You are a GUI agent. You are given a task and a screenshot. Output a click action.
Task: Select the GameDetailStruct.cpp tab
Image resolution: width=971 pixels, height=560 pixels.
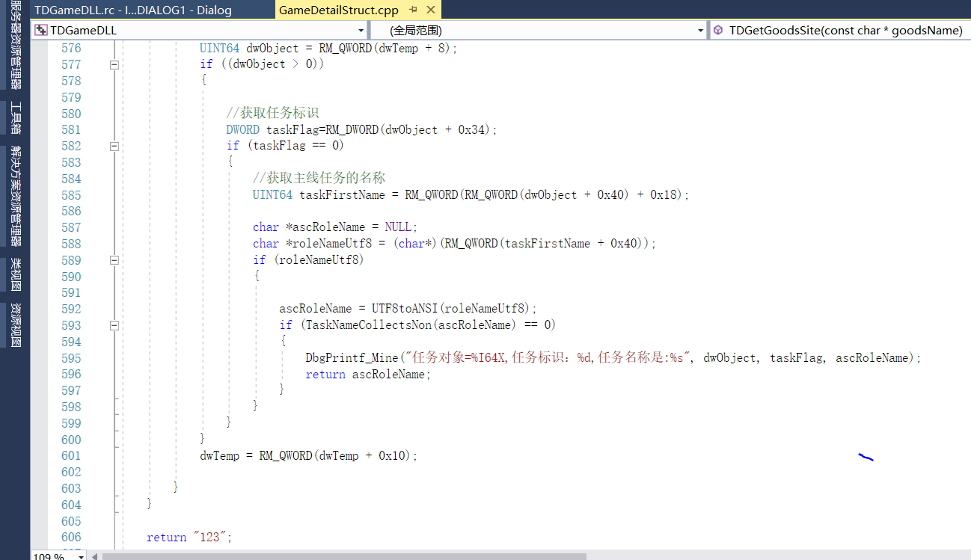point(339,10)
